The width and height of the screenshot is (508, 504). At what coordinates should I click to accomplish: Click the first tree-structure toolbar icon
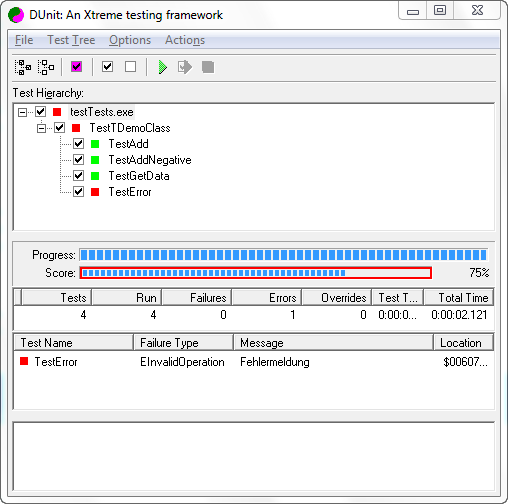click(23, 67)
